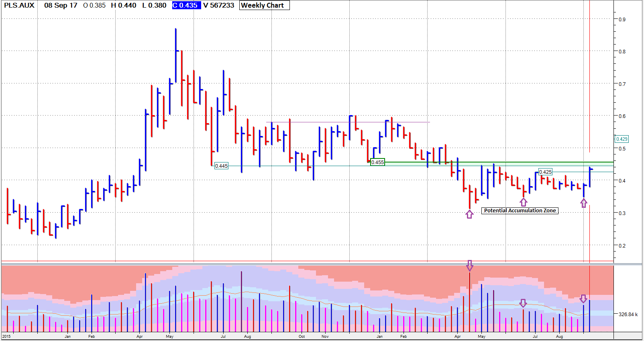This screenshot has height=341, width=644.
Task: Click the 0.6 price axis value
Action: [x=622, y=116]
